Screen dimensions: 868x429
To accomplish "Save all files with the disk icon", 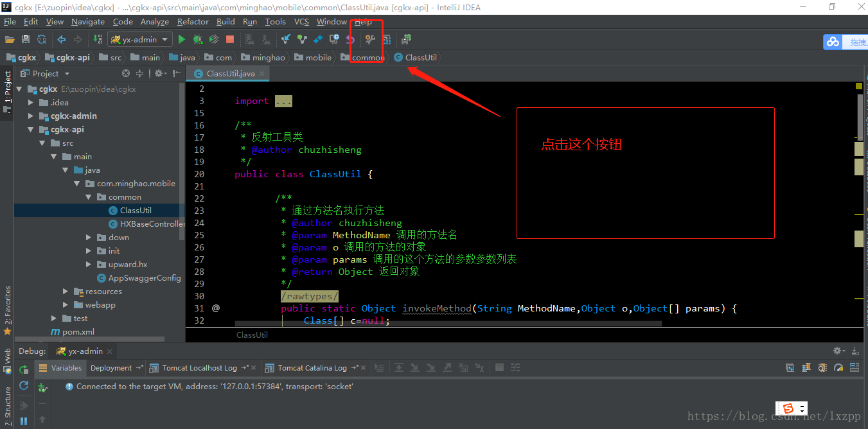I will pyautogui.click(x=26, y=39).
